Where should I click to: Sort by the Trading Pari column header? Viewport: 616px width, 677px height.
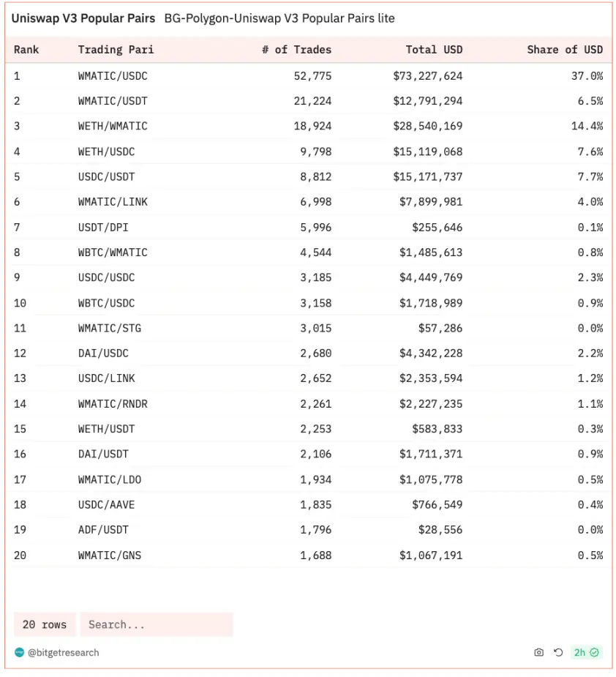tap(116, 50)
